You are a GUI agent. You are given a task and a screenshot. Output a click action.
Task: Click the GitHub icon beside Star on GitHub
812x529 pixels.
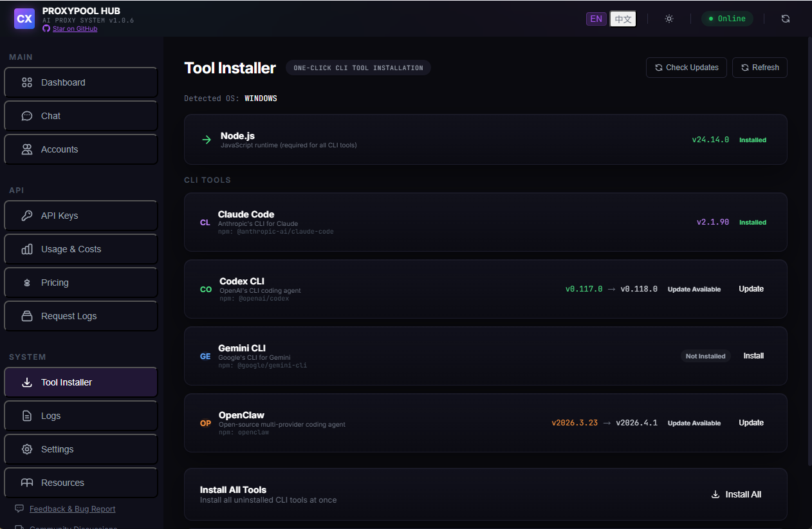coord(46,28)
